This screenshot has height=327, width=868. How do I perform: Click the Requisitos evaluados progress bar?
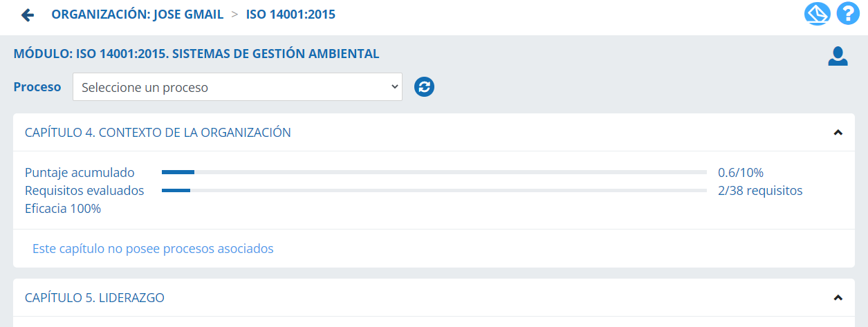coord(434,190)
